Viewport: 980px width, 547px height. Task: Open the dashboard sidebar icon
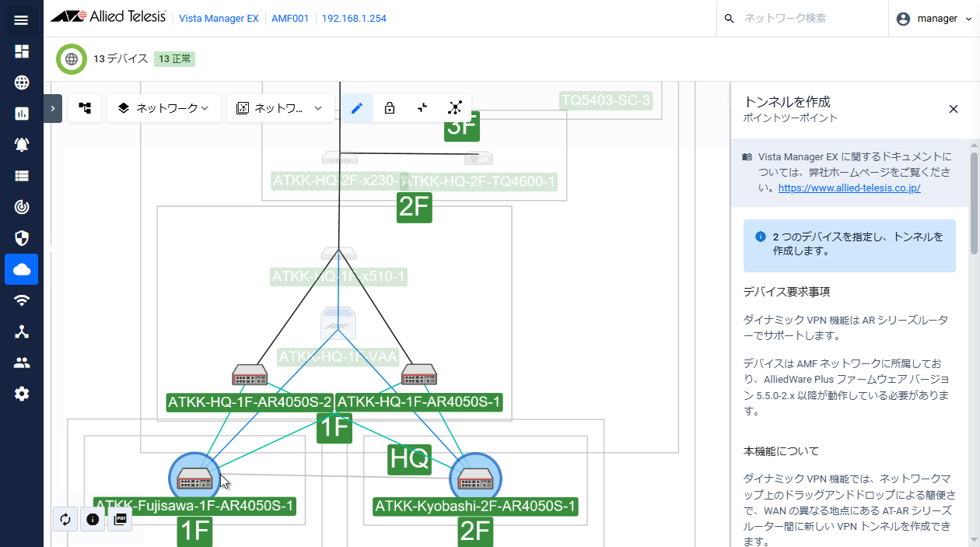pyautogui.click(x=22, y=51)
